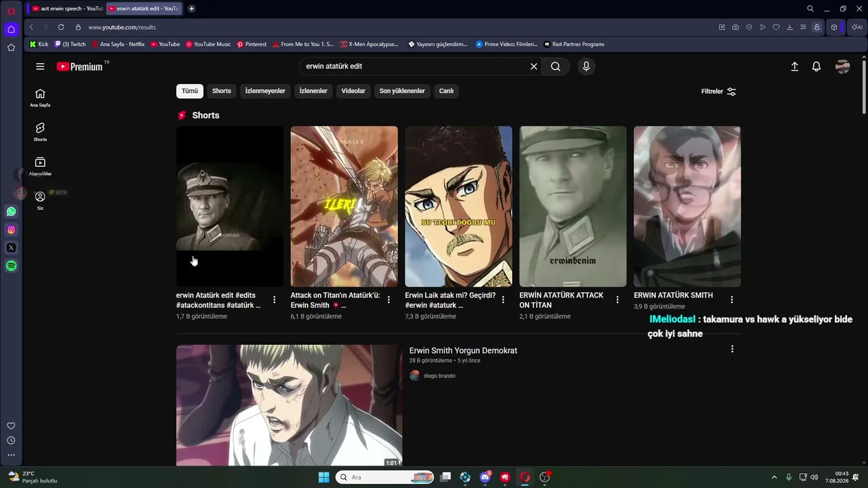Open the Opera AI assistant button

(x=858, y=27)
